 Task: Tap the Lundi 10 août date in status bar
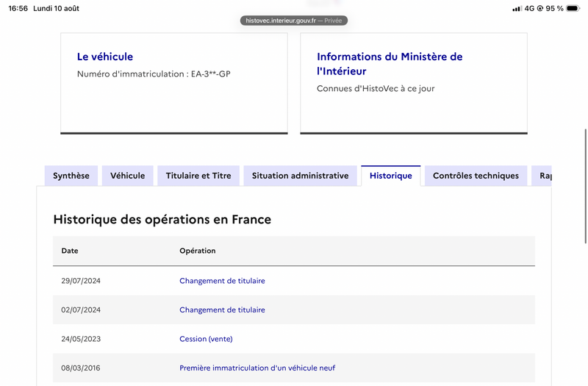click(57, 8)
